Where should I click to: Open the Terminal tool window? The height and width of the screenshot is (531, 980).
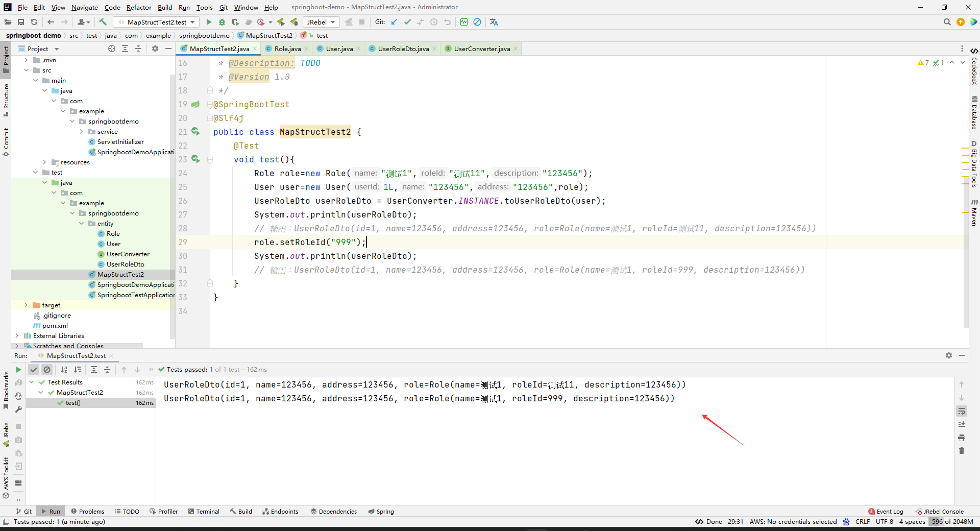[204, 511]
